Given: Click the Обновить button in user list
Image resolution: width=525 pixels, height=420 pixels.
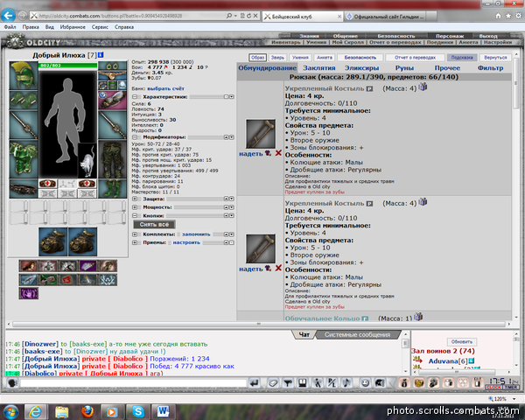Looking at the screenshot, I should click(462, 341).
